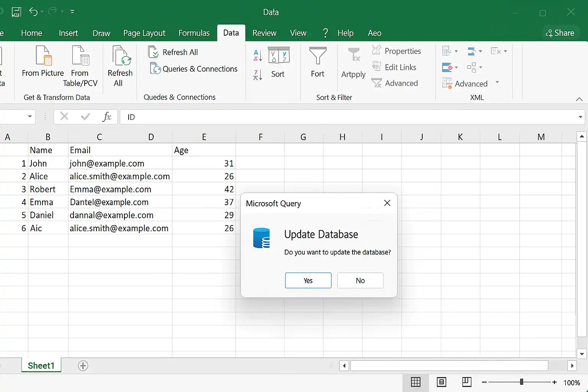
Task: Open Queries & Connections pane
Action: (x=194, y=69)
